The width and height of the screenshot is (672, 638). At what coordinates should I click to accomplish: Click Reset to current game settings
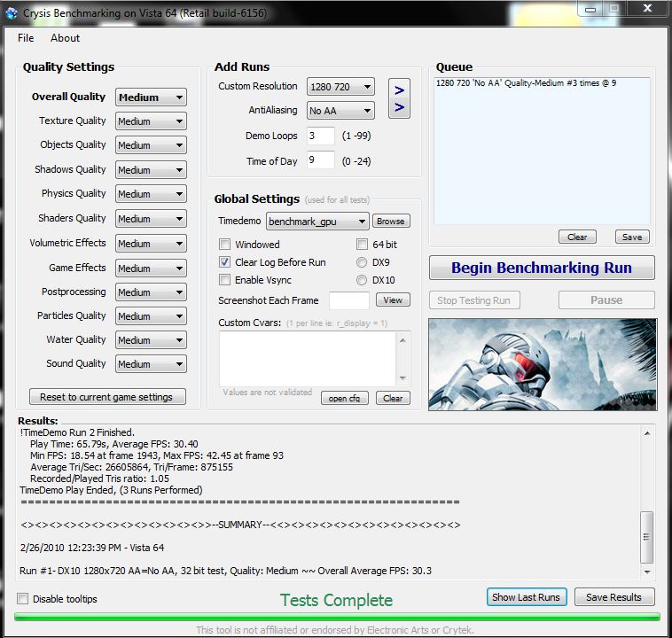[107, 397]
